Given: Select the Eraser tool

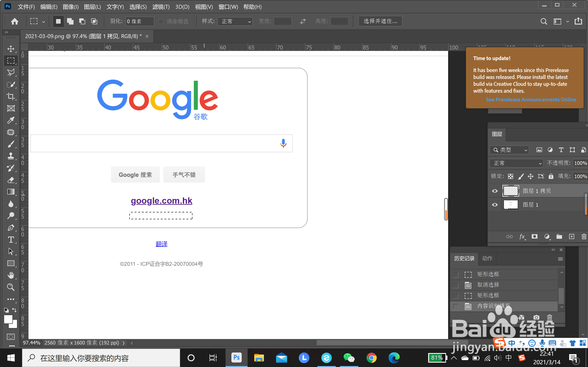Looking at the screenshot, I should 11,180.
